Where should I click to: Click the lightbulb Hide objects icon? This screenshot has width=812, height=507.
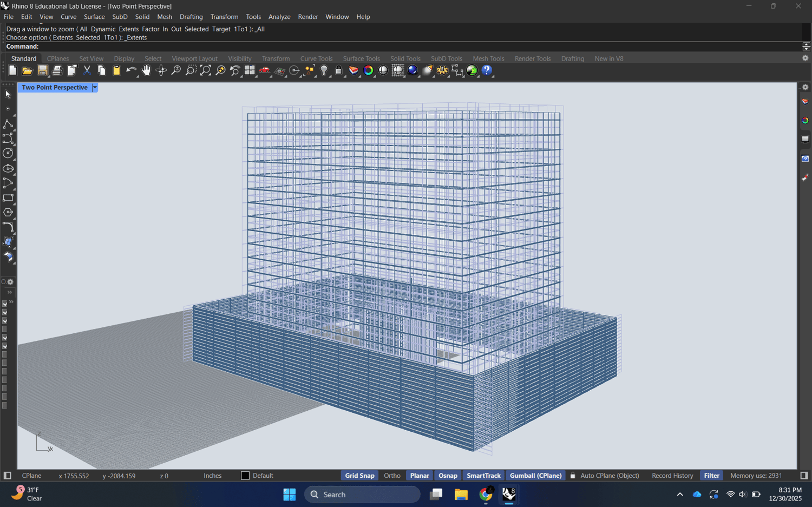click(x=324, y=70)
